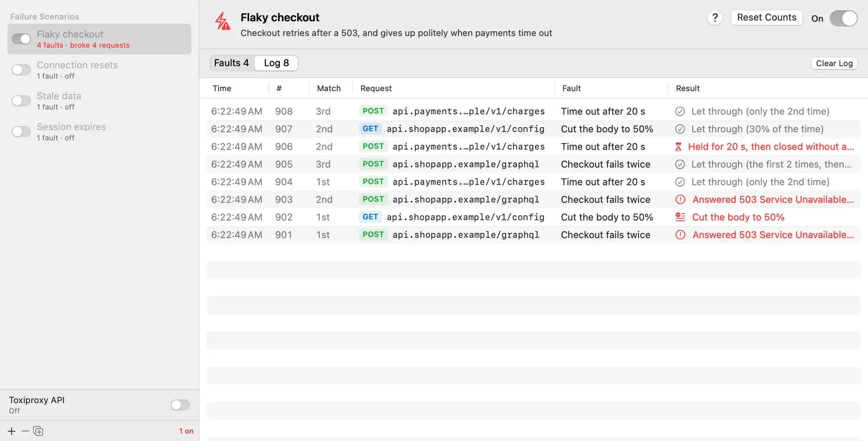The height and width of the screenshot is (441, 868).
Task: Click the POST badge on request 908
Action: point(373,111)
